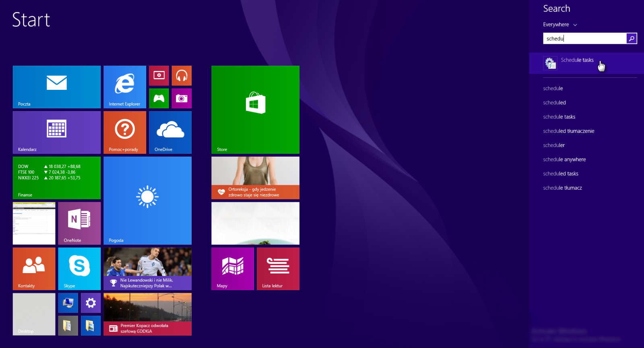Select the 'scheduled tasks' suggestion
The height and width of the screenshot is (348, 644).
point(560,174)
